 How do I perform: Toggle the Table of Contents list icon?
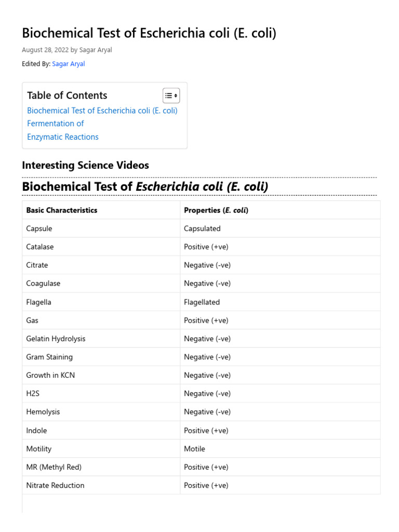click(171, 96)
